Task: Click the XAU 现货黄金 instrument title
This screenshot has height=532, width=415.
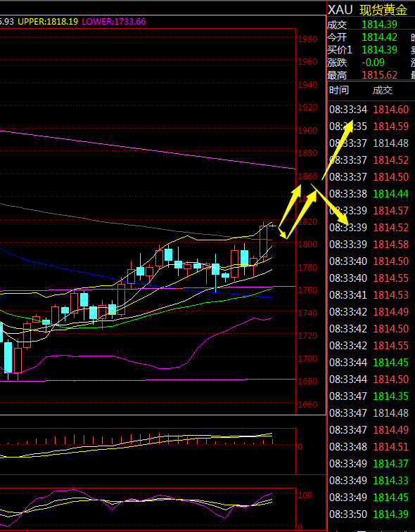Action: [367, 10]
